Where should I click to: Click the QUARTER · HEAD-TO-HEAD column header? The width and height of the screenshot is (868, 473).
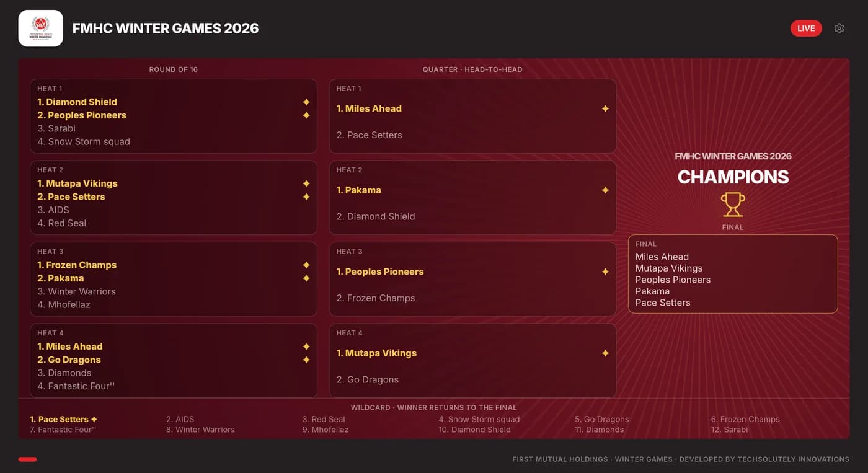pos(472,69)
